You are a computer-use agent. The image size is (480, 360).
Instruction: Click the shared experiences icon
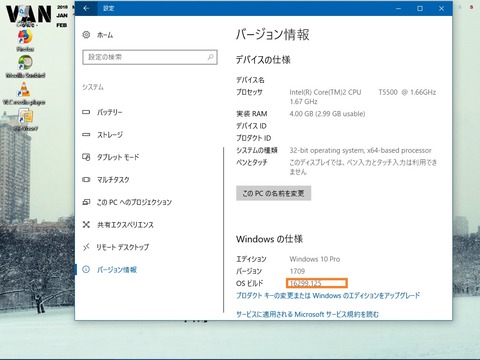point(86,225)
